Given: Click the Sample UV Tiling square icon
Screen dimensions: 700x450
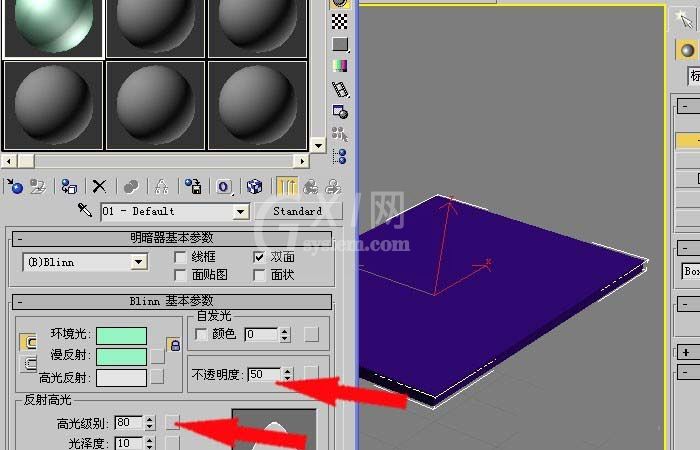Looking at the screenshot, I should coord(340,44).
